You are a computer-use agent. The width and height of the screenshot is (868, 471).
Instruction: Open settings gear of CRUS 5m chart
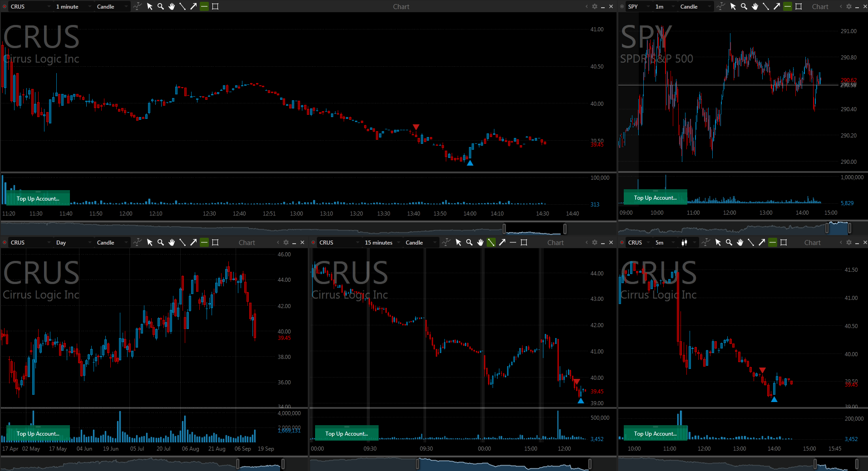pyautogui.click(x=849, y=242)
